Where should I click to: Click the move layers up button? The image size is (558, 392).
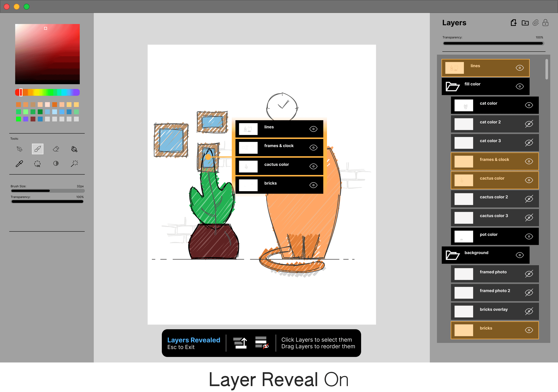tap(240, 343)
